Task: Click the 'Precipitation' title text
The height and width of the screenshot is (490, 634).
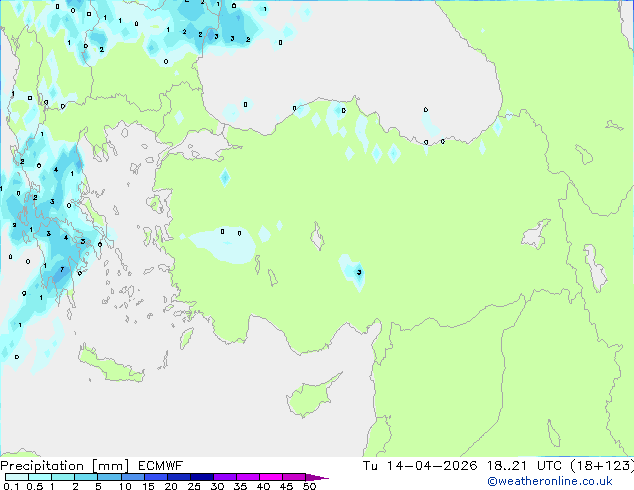Action: tap(42, 466)
